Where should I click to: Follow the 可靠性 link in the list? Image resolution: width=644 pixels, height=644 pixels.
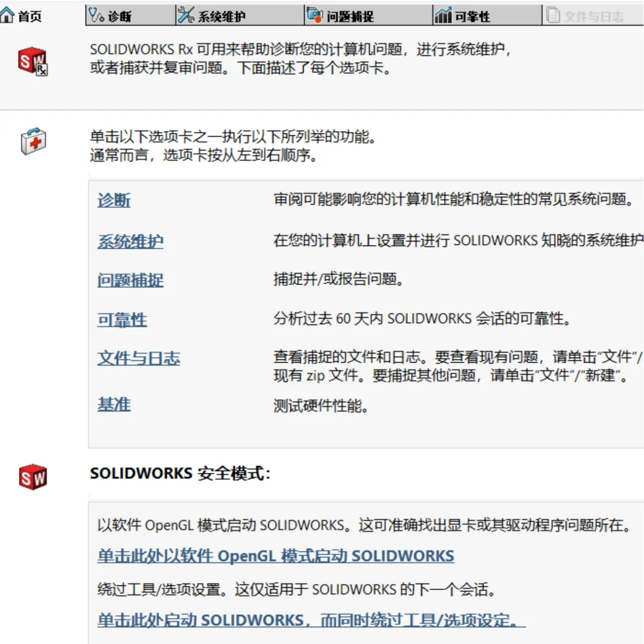click(x=122, y=320)
